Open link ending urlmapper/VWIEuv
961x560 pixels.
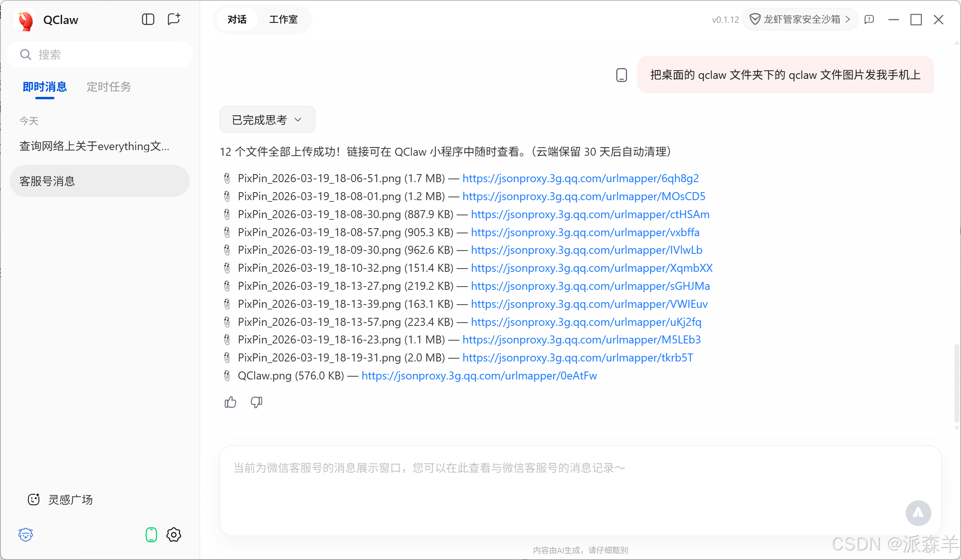pos(589,304)
